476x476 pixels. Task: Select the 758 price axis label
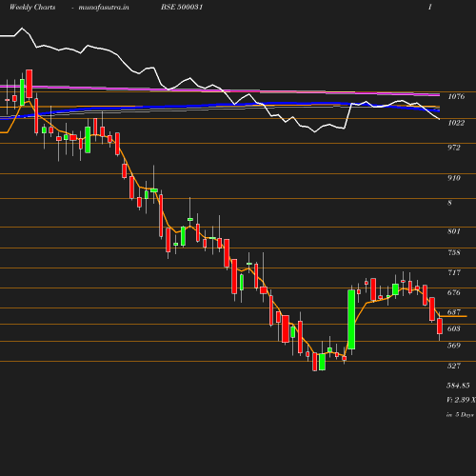454,252
